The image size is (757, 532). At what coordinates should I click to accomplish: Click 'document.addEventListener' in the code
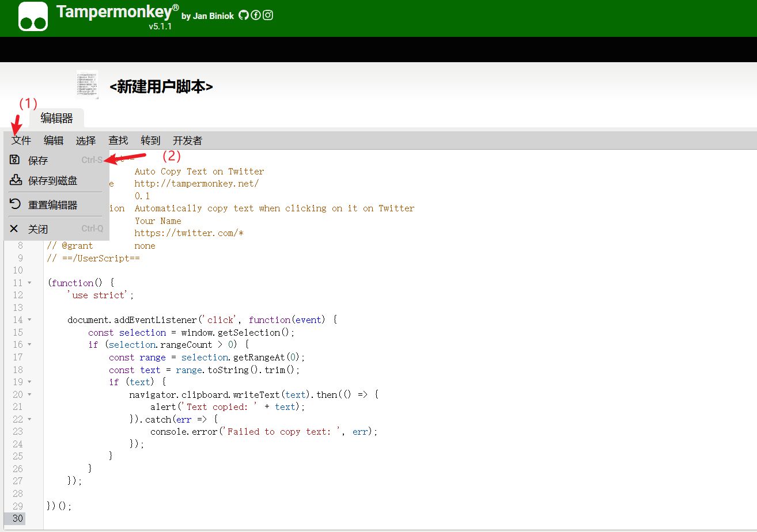click(x=133, y=320)
